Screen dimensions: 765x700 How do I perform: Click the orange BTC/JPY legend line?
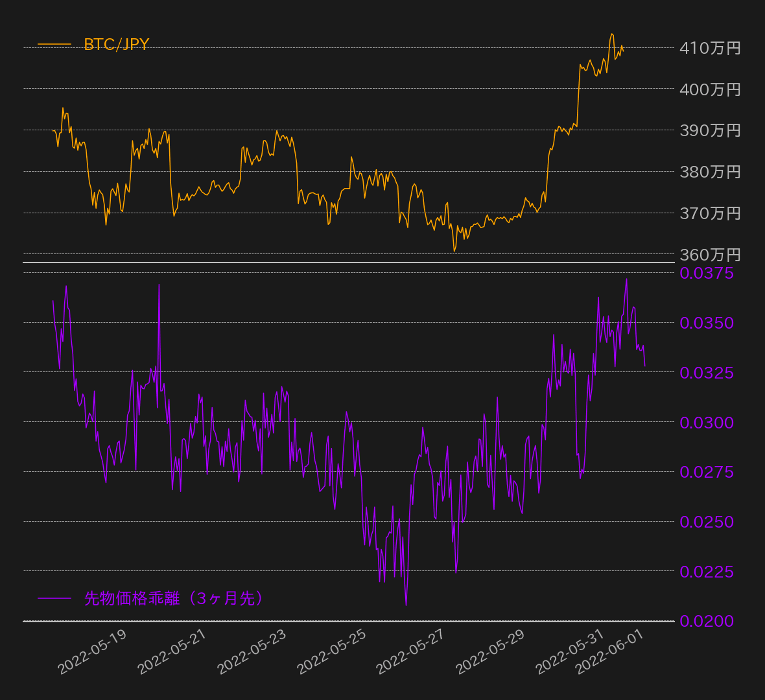54,44
